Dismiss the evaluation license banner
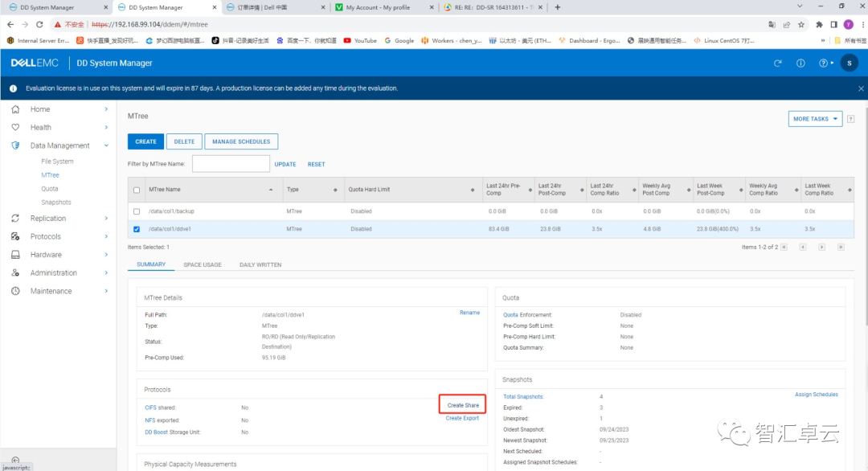The height and width of the screenshot is (471, 868). 861,88
